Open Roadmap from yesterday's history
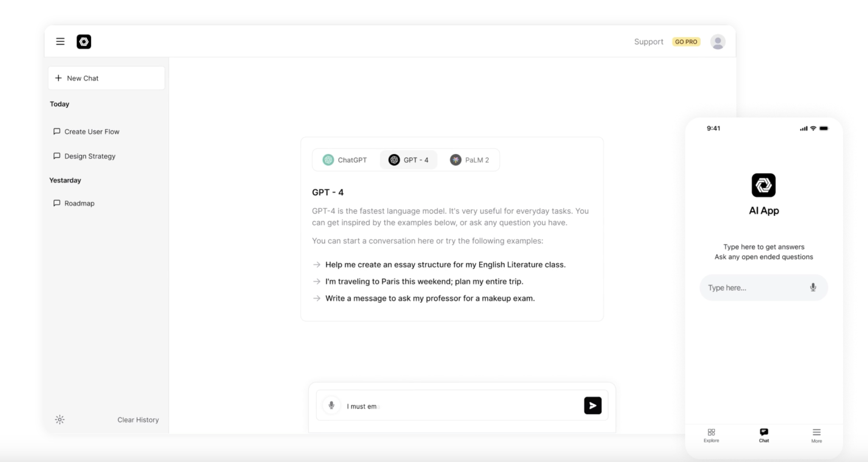 pyautogui.click(x=79, y=203)
